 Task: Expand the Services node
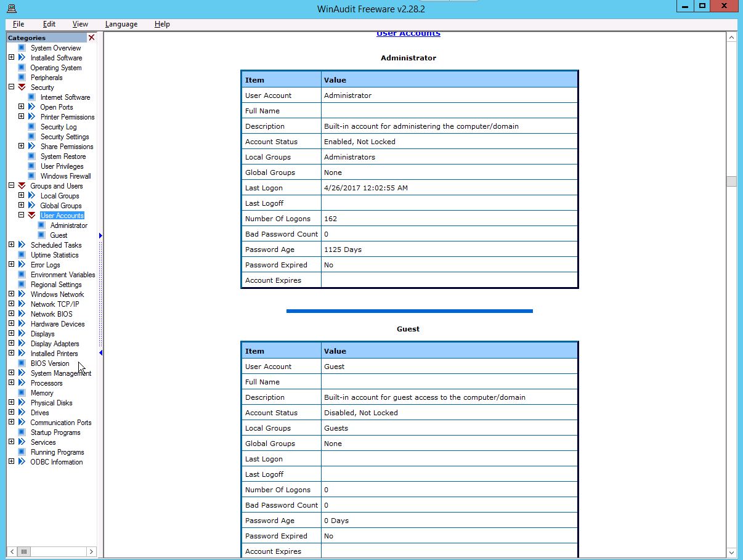[11, 442]
